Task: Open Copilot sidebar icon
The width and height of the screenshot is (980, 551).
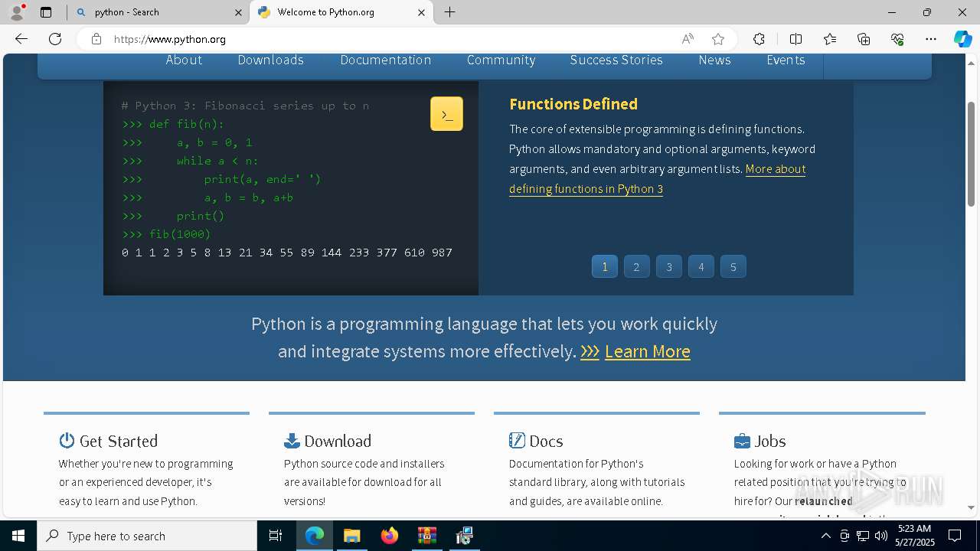Action: pyautogui.click(x=962, y=39)
